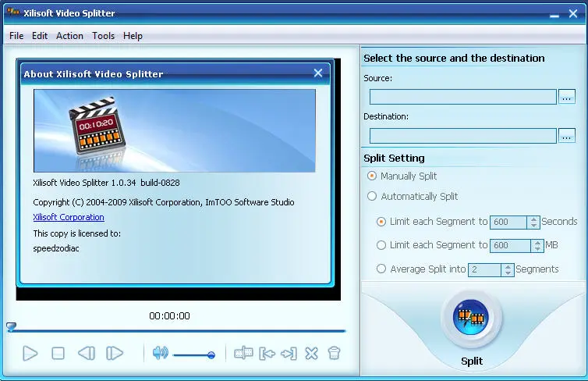Close the Xilisoft Video Splitter window
The height and width of the screenshot is (381, 588).
[572, 13]
